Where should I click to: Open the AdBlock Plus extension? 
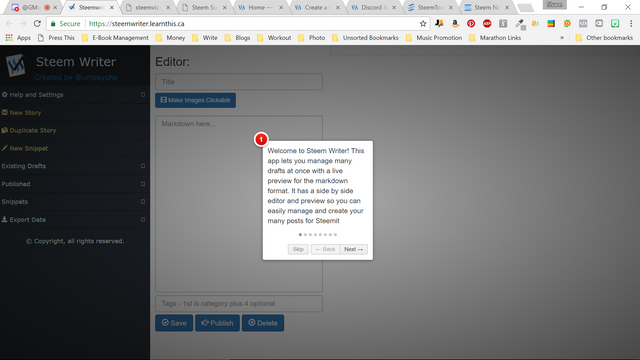(487, 24)
